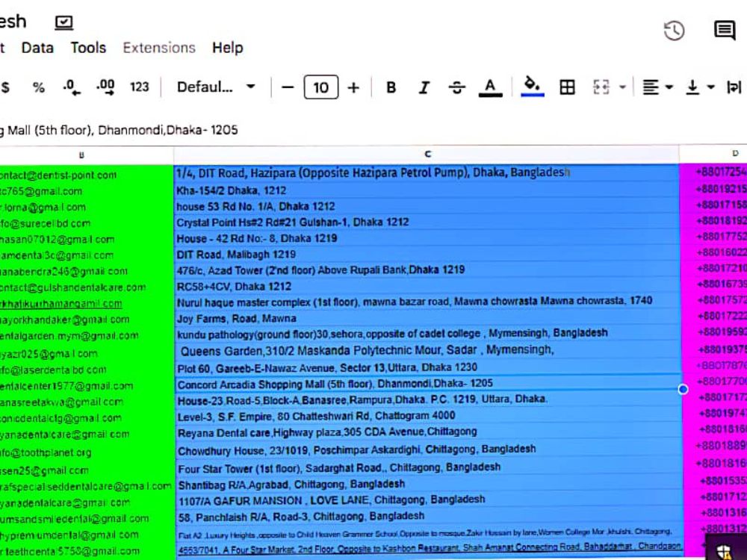Screen dimensions: 747x560
Task: Select cell '476/c, Azad Tower'
Action: click(427, 270)
